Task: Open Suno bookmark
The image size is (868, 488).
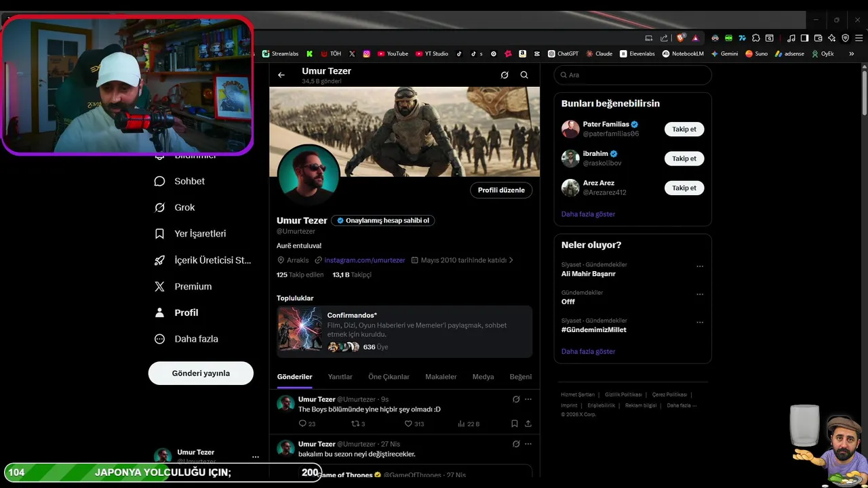Action: click(756, 54)
